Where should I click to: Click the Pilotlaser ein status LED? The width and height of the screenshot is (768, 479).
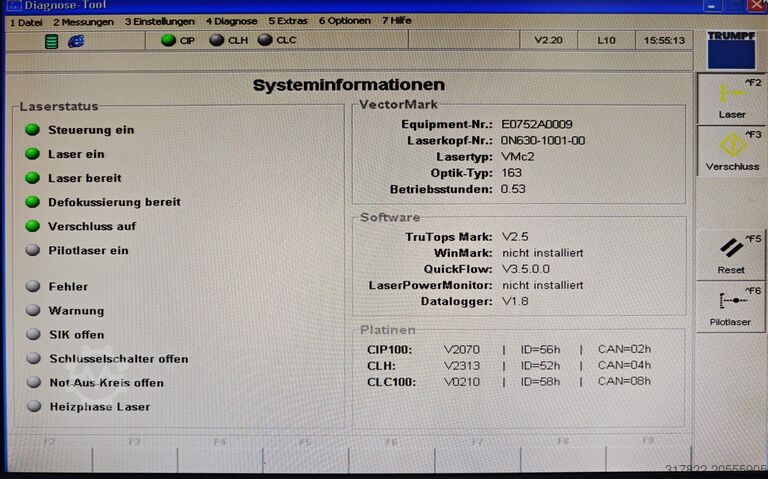pos(33,250)
